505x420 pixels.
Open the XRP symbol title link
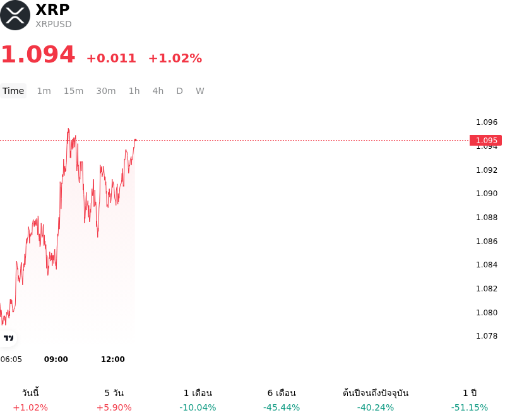pos(52,9)
